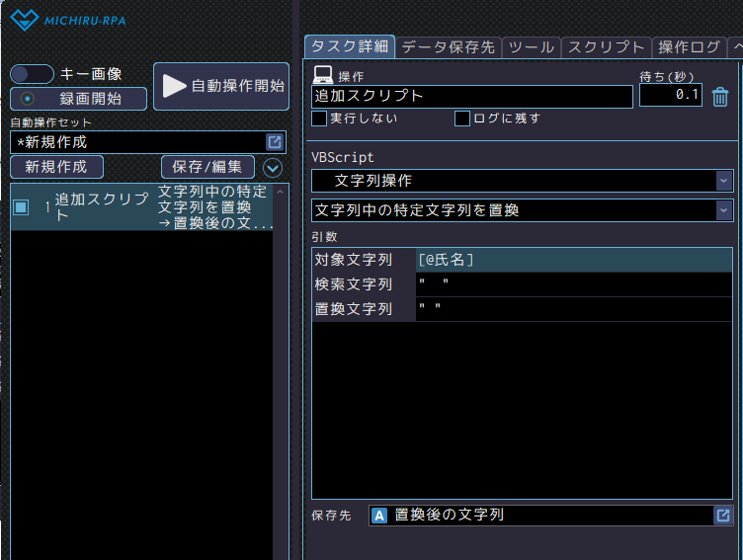Click the 新規作成 button
Screen dimensions: 743x560
point(56,167)
